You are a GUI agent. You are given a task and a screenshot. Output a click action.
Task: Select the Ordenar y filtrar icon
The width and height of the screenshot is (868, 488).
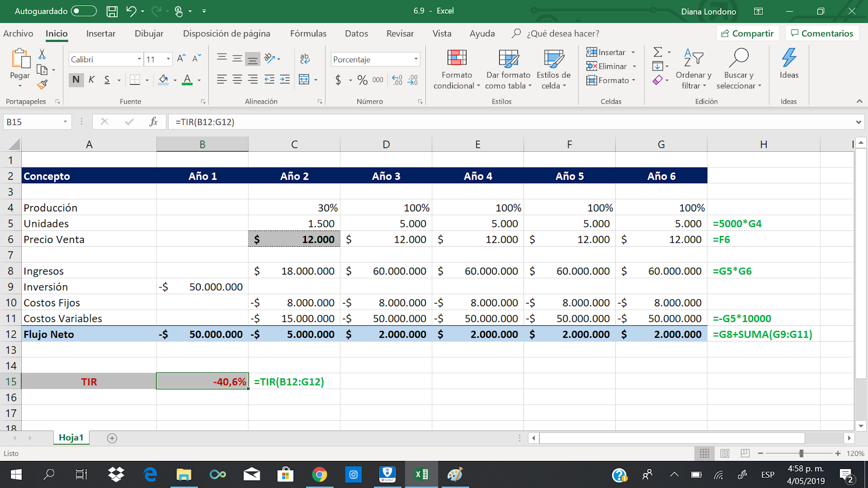click(x=693, y=69)
